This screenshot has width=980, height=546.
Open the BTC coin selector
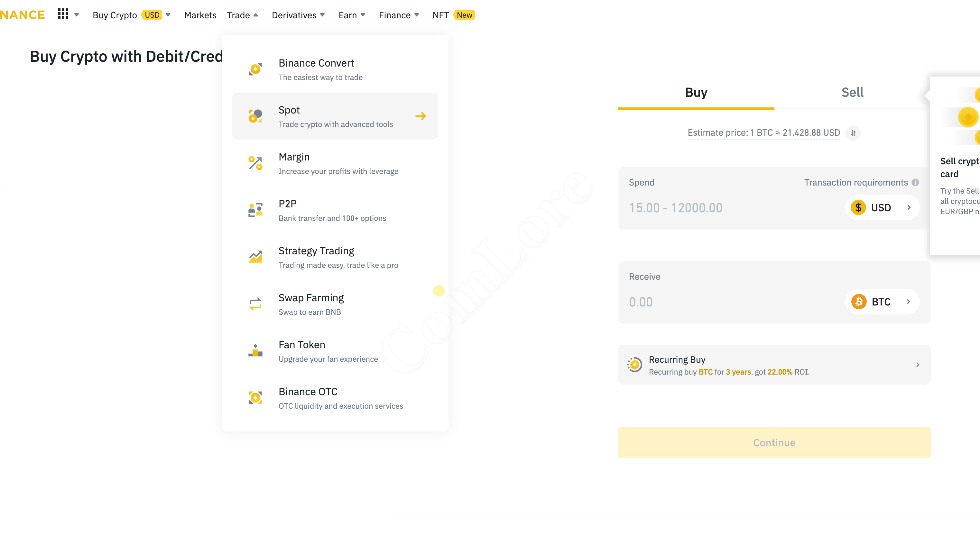point(882,302)
